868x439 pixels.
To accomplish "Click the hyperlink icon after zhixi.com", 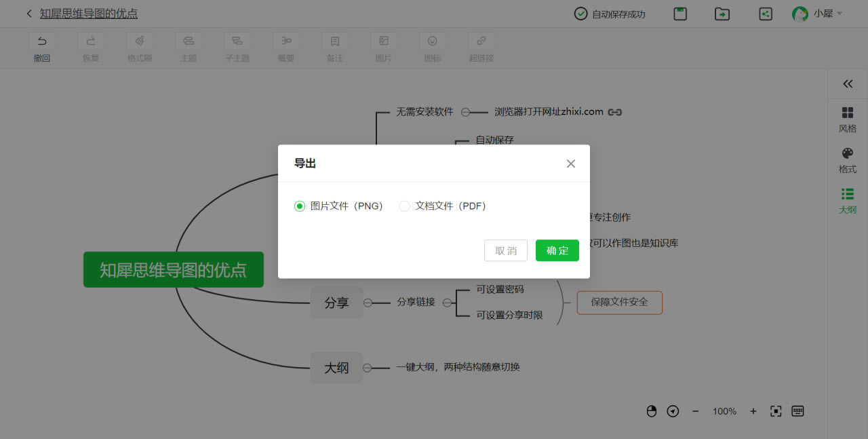I will (x=615, y=112).
